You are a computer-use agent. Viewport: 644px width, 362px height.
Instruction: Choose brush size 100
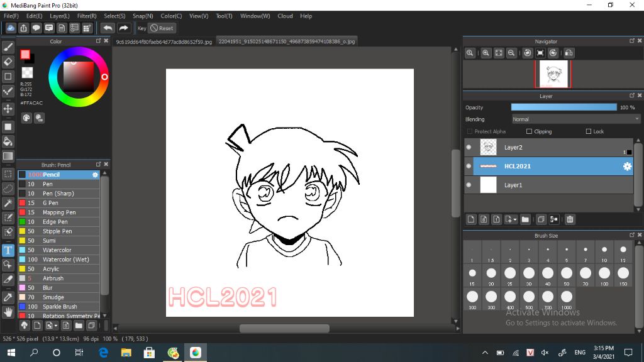click(x=604, y=276)
